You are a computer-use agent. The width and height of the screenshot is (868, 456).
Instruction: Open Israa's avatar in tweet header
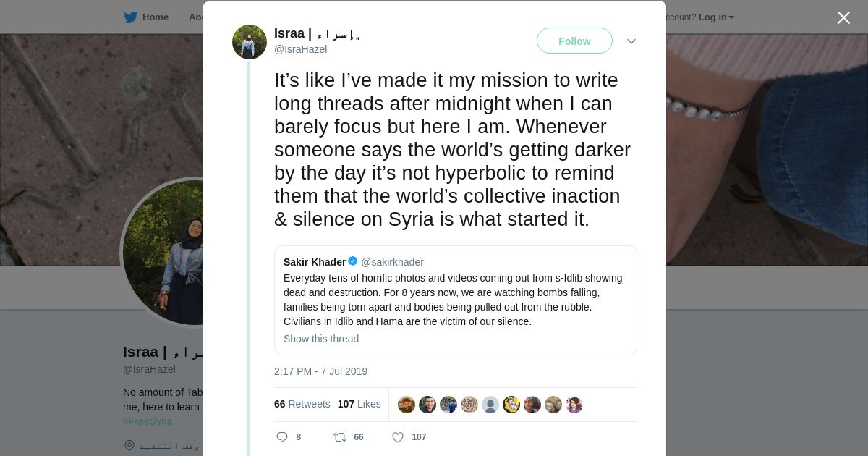[250, 42]
